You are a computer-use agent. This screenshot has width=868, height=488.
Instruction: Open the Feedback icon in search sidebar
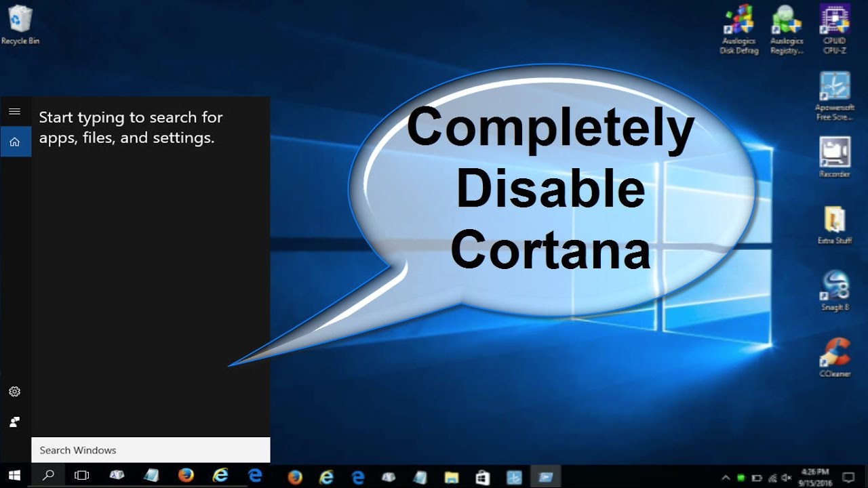15,422
